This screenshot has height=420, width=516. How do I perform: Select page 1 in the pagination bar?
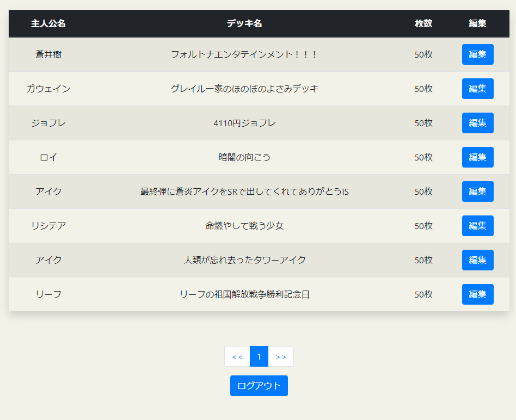click(259, 356)
